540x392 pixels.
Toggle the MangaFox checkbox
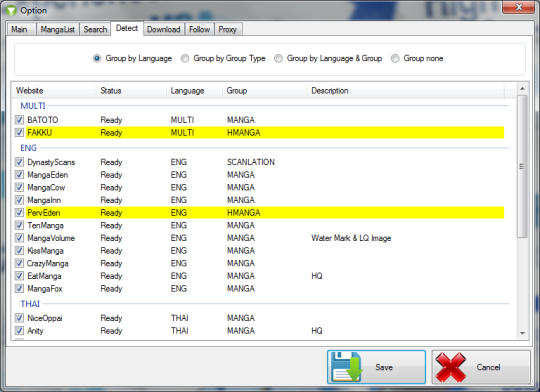click(19, 289)
